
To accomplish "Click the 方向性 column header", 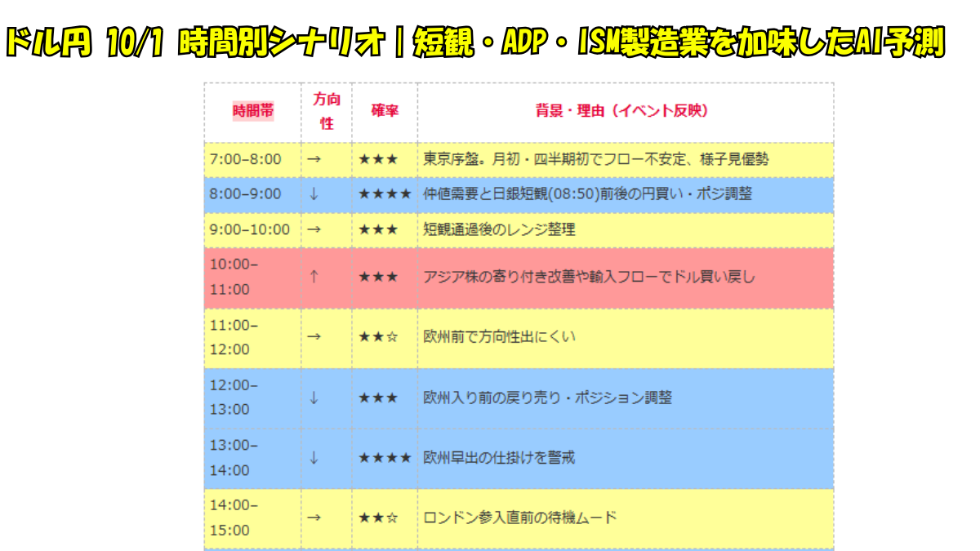I will (327, 112).
